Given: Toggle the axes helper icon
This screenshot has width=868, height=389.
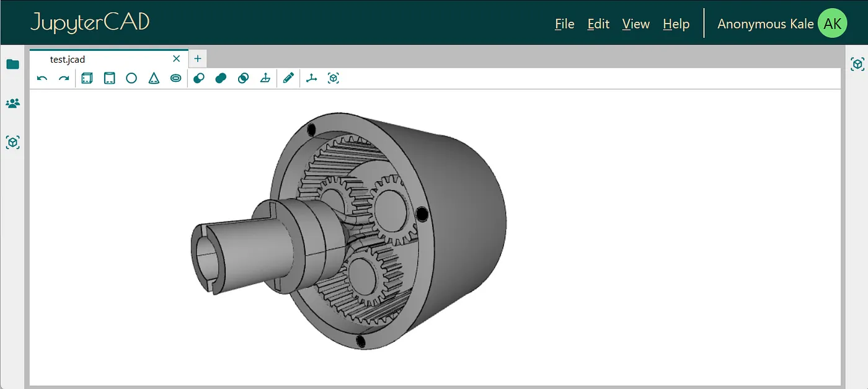Looking at the screenshot, I should pyautogui.click(x=311, y=78).
